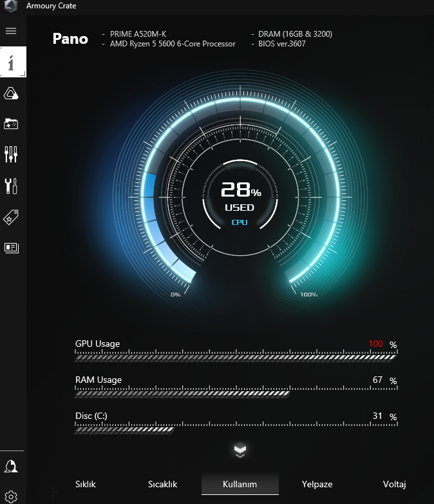The image size is (434, 504).
Task: Click the GPU Usage progress bar
Action: pyautogui.click(x=236, y=358)
